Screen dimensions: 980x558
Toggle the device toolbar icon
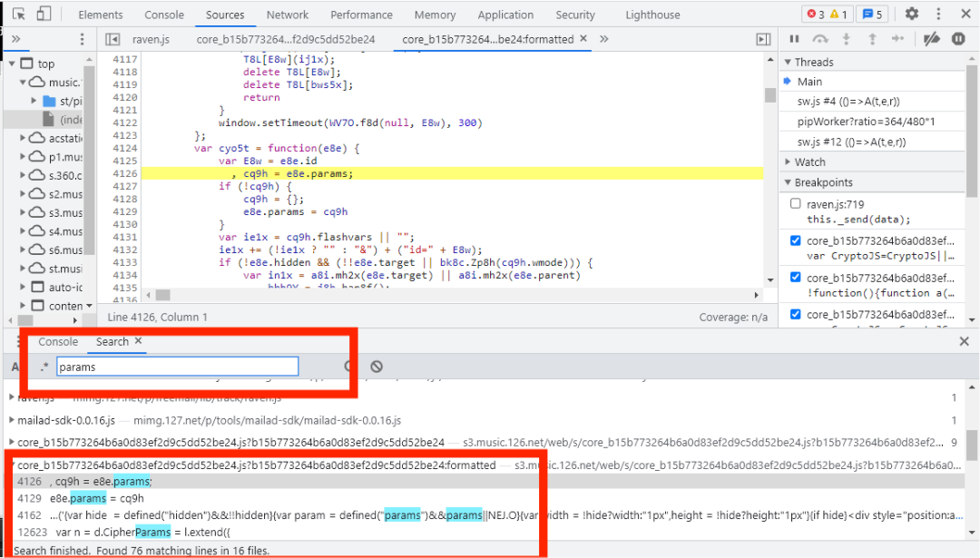[x=44, y=15]
